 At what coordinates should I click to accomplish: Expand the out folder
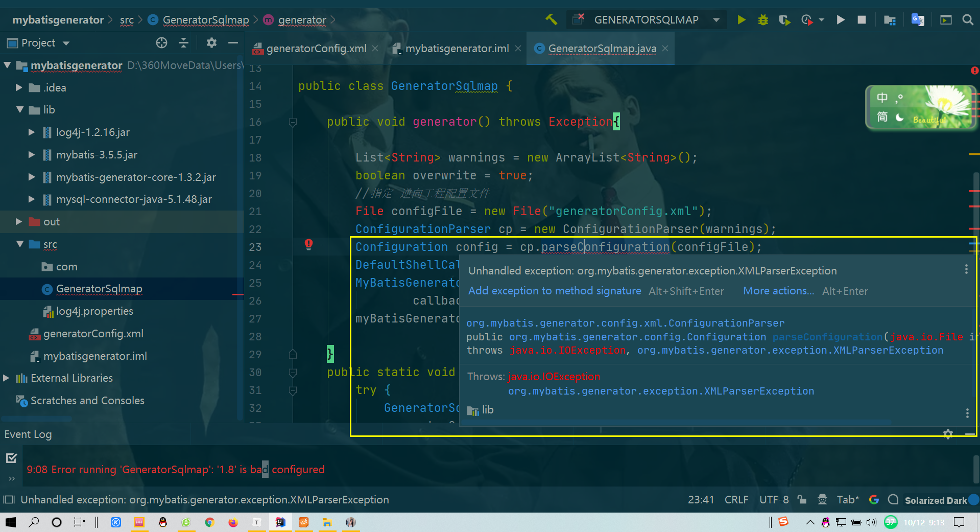pos(19,221)
